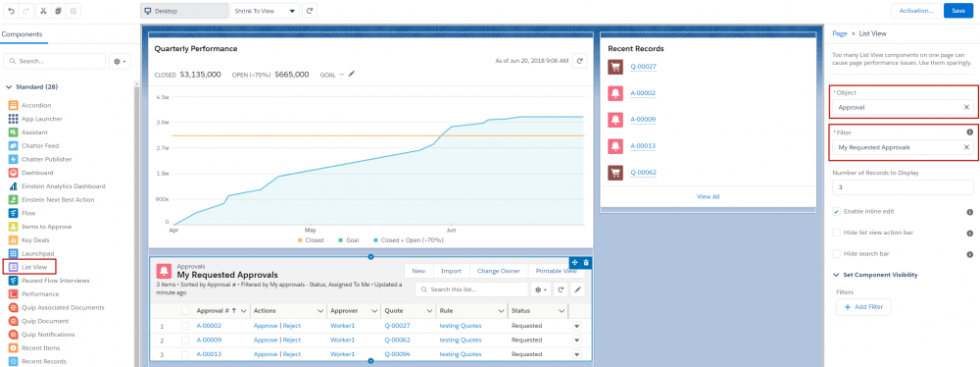
Task: Click the Add Filter button
Action: tap(863, 307)
